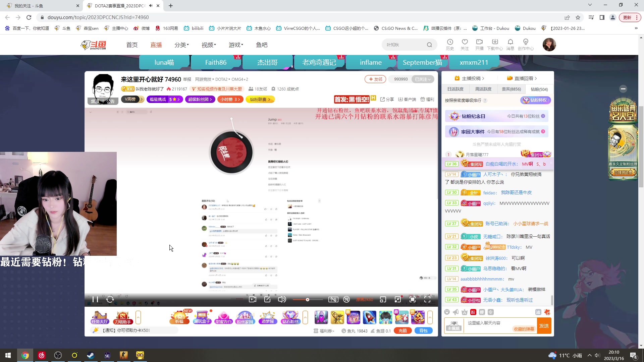This screenshot has width=644, height=362.
Task: Adjust the player volume slider
Action: click(x=308, y=300)
